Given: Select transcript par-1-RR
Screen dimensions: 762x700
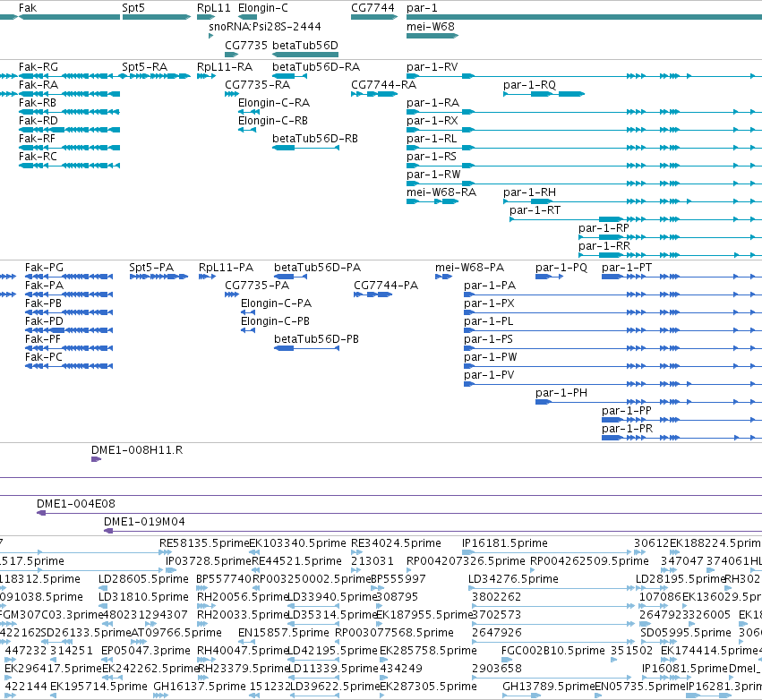Looking at the screenshot, I should click(x=604, y=247).
